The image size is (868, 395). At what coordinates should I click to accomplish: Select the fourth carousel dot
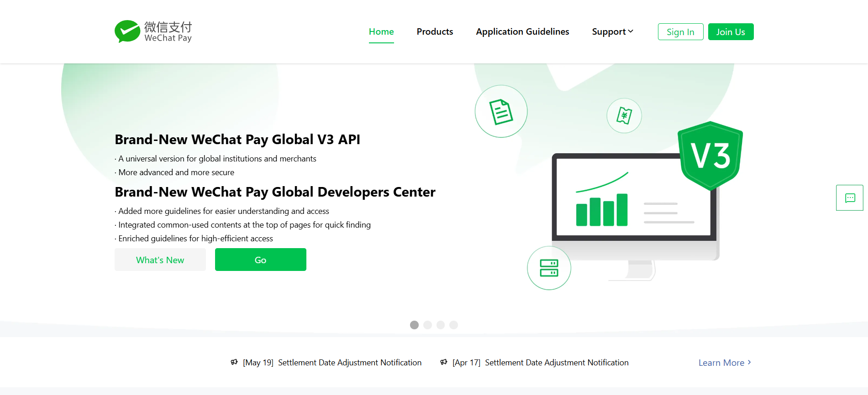[453, 325]
